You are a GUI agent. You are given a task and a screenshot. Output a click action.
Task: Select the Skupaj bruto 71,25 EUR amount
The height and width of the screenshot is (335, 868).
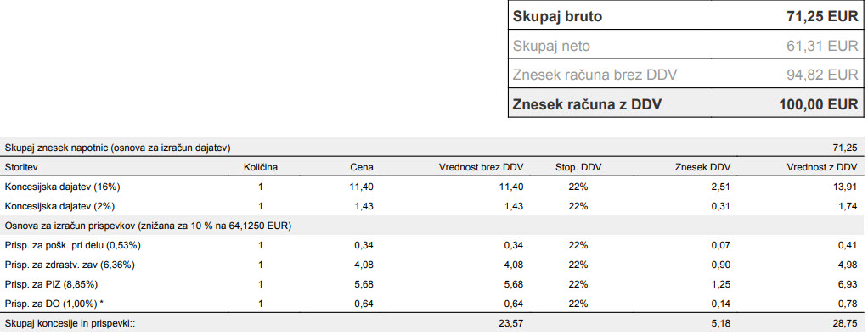point(822,17)
